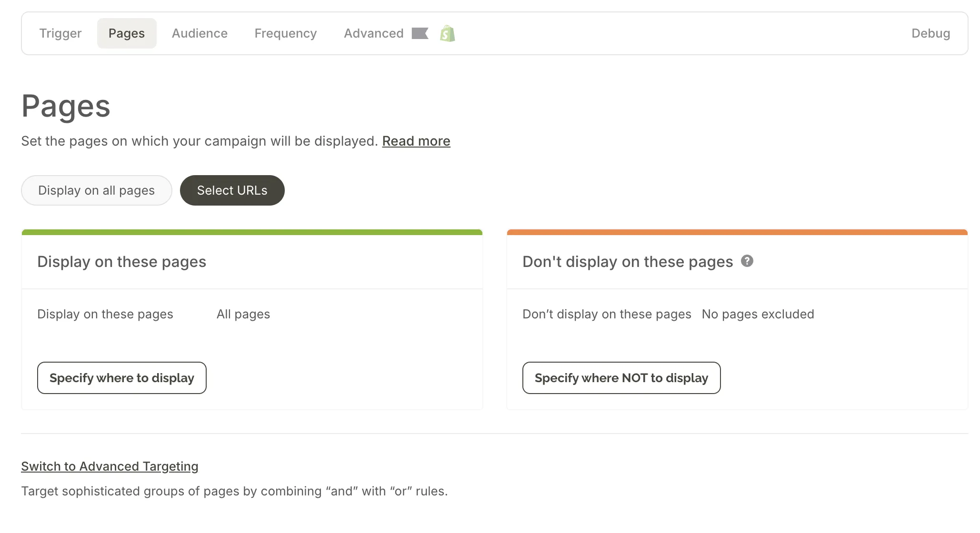Click the Shopify bag icon
This screenshot has height=533, width=980.
(x=447, y=33)
